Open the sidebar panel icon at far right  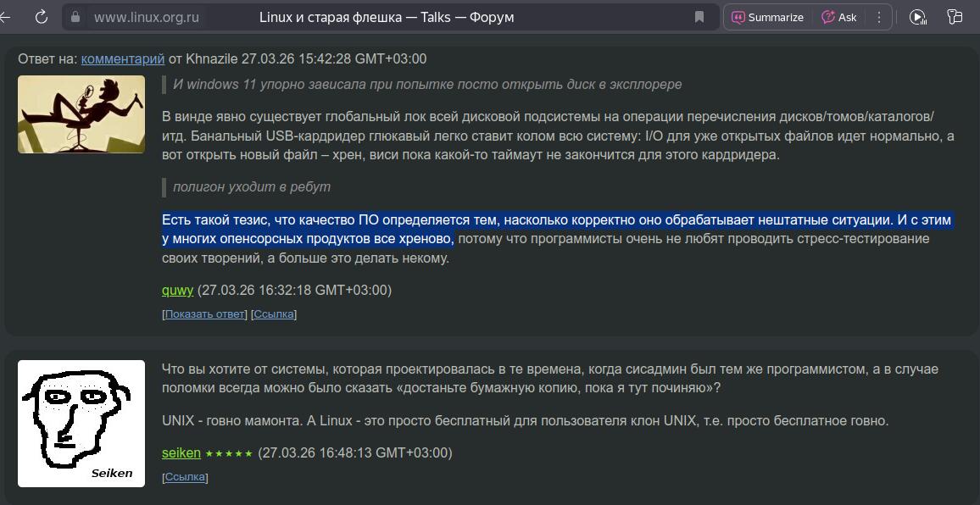coord(955,17)
